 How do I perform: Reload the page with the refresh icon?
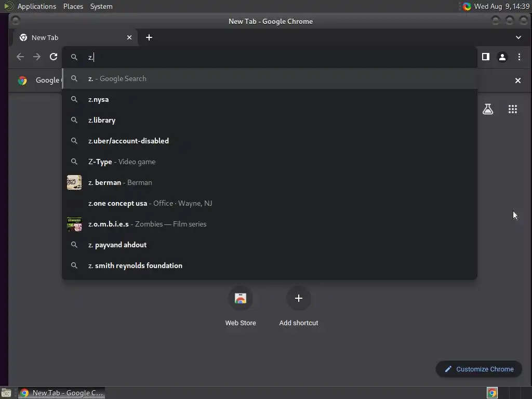tap(54, 57)
